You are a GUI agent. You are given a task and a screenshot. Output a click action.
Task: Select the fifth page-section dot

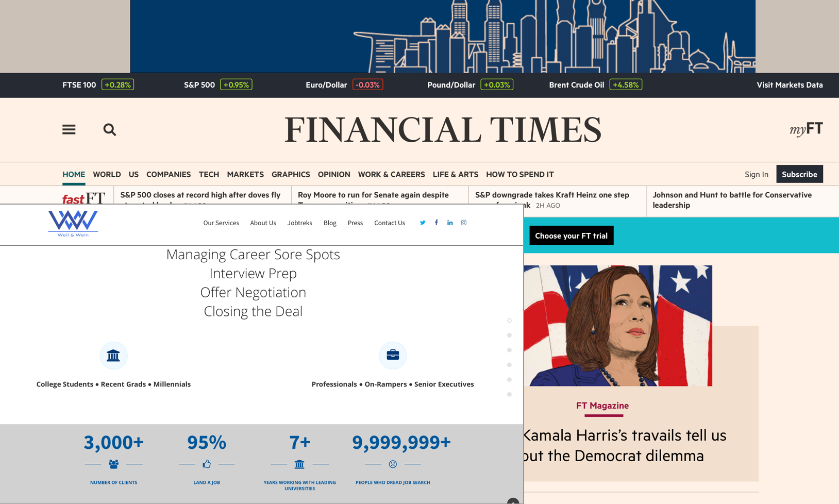(x=509, y=380)
